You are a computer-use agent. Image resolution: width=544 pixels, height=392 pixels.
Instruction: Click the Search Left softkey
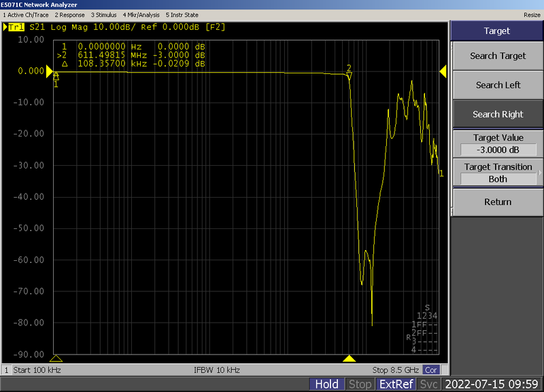[498, 85]
